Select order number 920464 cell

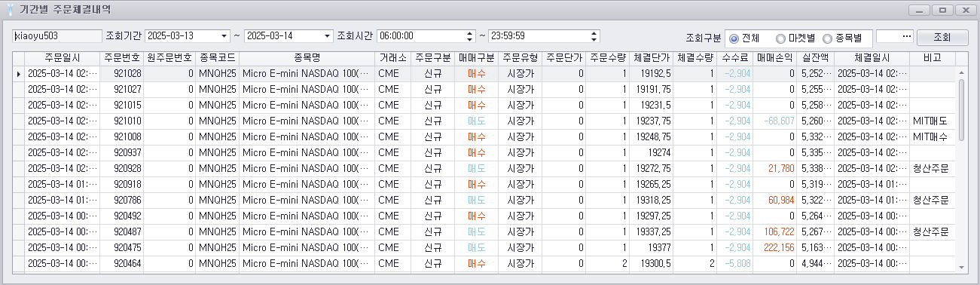pos(122,264)
